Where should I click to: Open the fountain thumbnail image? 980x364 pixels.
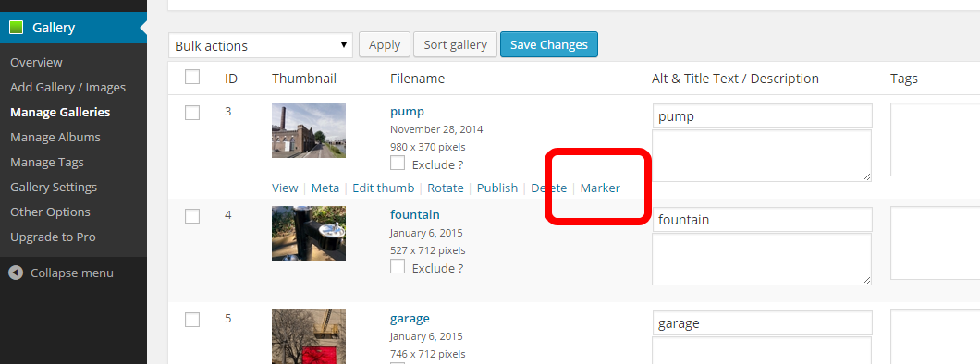pos(309,234)
